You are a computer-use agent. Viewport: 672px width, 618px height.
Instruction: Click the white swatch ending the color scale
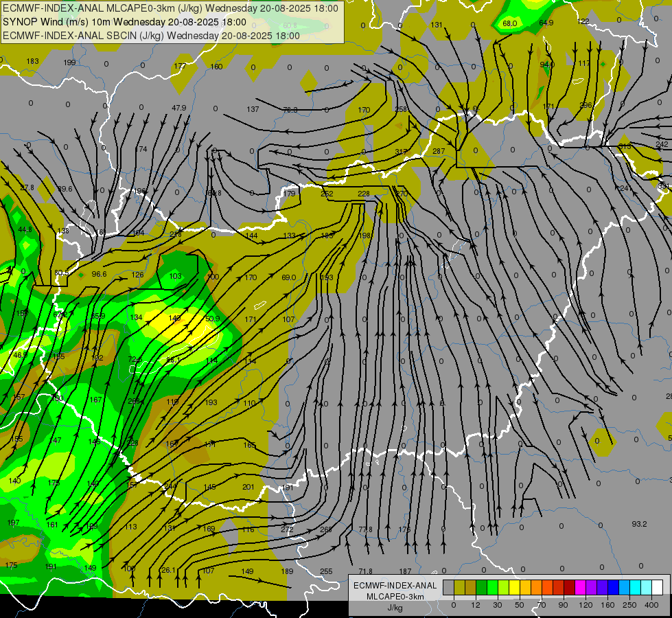click(x=658, y=587)
